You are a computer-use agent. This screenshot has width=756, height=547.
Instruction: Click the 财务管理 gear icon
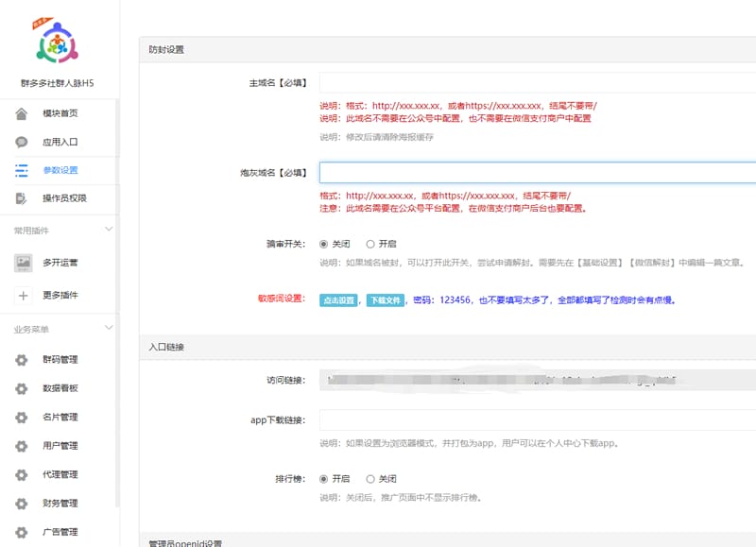[x=21, y=504]
